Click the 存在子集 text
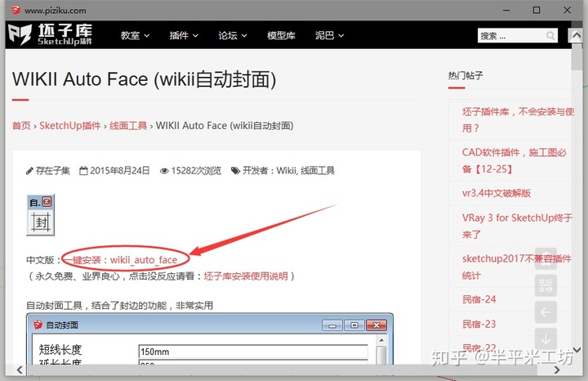Image resolution: width=588 pixels, height=381 pixels. tap(53, 171)
